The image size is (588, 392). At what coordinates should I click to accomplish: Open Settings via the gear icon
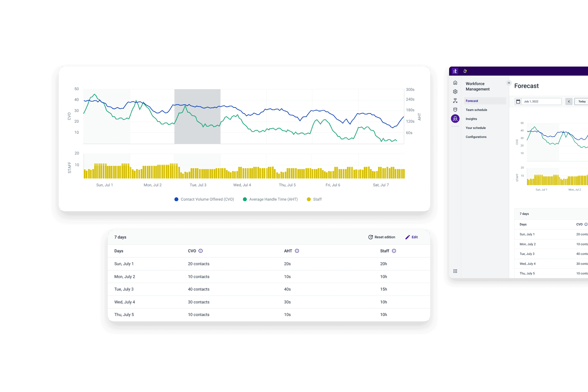[x=455, y=91]
